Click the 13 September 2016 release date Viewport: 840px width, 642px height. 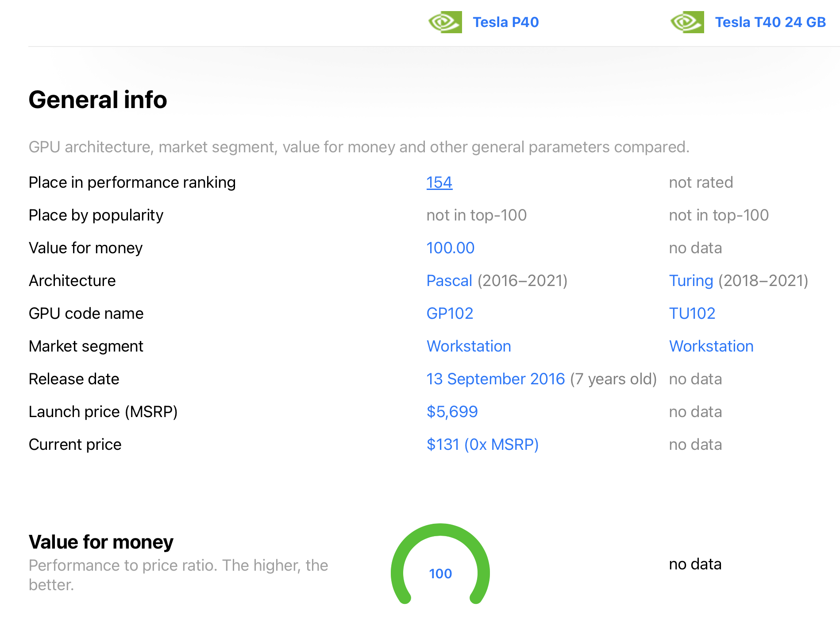tap(495, 379)
